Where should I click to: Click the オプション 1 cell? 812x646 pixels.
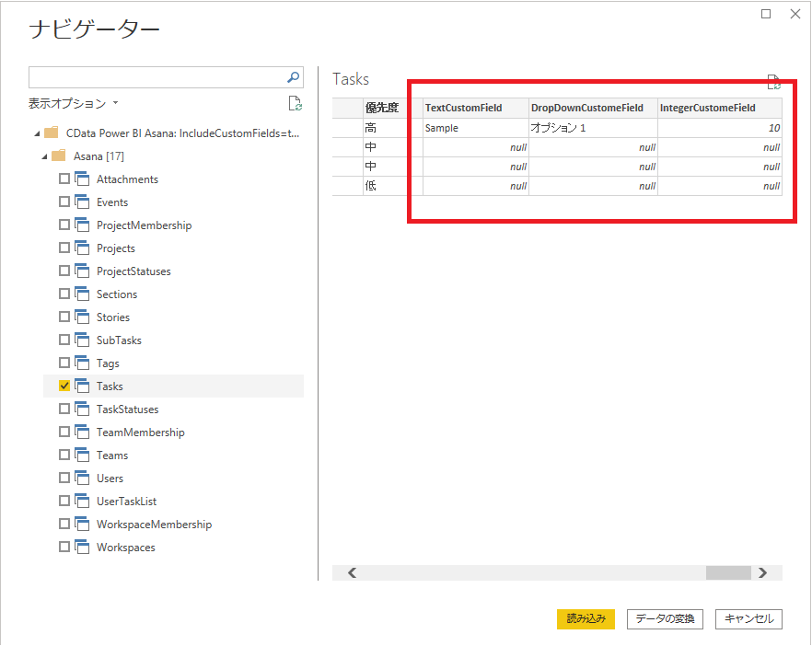(x=594, y=128)
